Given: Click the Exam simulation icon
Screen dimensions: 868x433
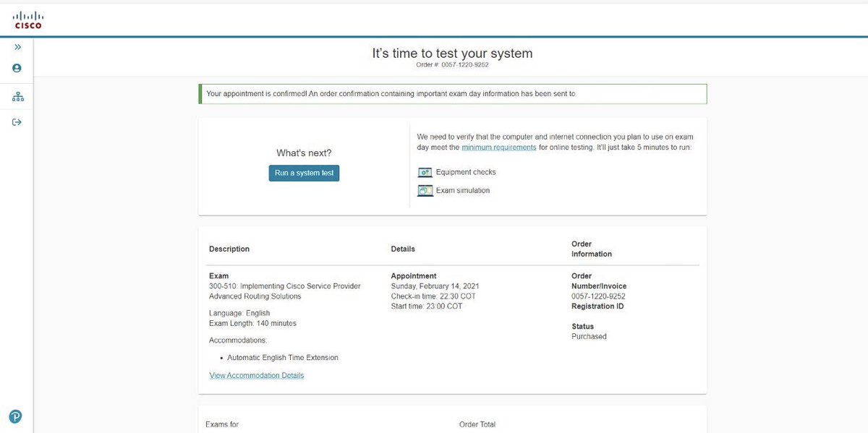Looking at the screenshot, I should click(425, 191).
